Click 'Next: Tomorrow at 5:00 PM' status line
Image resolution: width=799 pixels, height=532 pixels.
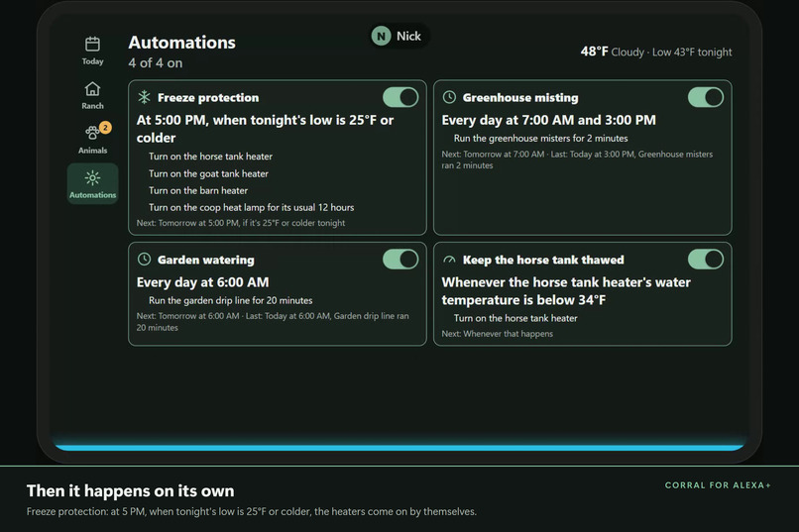pyautogui.click(x=241, y=223)
